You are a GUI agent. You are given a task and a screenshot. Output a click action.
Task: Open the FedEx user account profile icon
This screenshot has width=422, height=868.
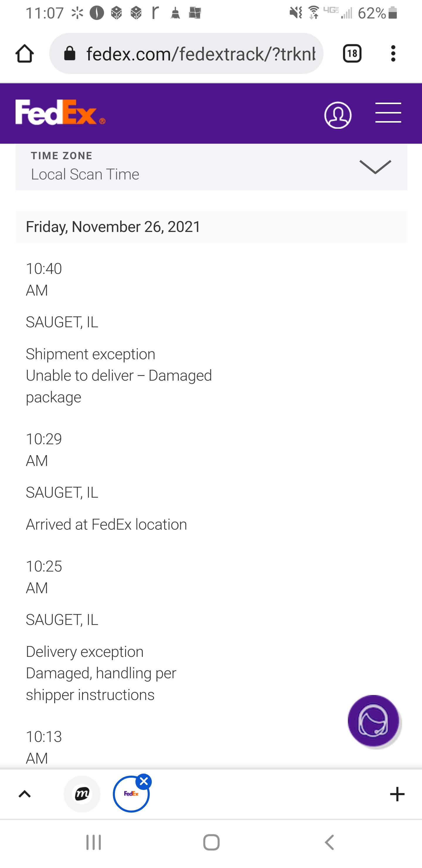[338, 115]
